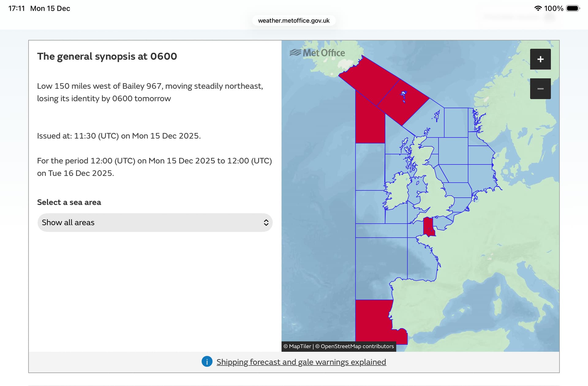Click the large Biscay sea area
Image resolution: width=588 pixels, height=386 pixels.
pyautogui.click(x=421, y=260)
